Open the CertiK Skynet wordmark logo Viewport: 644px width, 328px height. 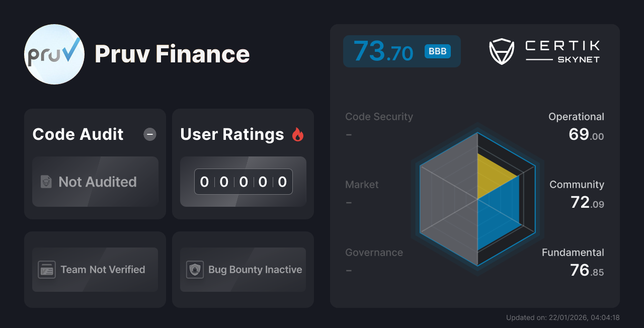(561, 50)
